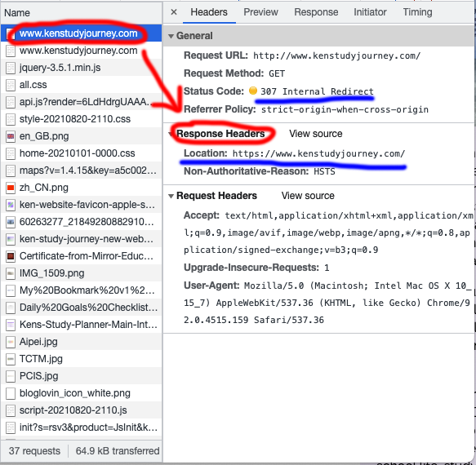Select TCTM.jpg request
Screen dimensions: 476x465
click(x=81, y=359)
